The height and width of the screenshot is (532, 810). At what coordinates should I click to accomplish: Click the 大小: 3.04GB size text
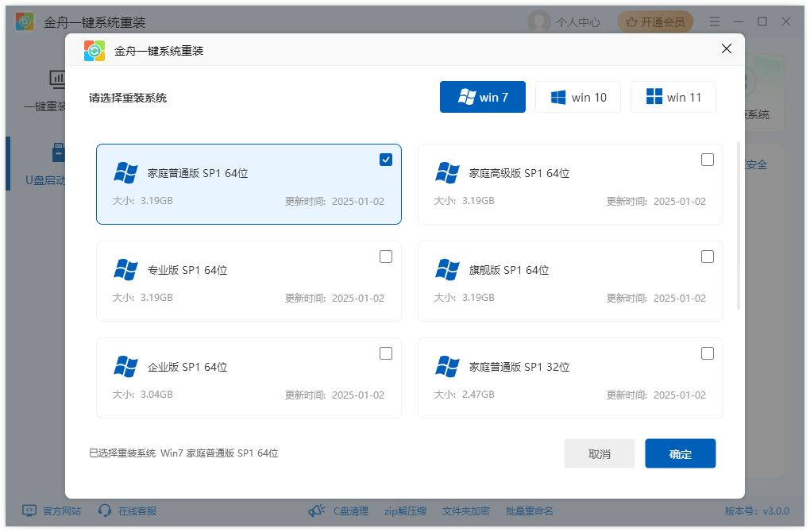point(143,394)
